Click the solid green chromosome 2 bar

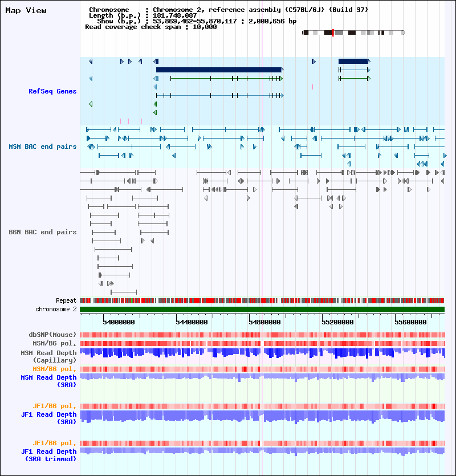[262, 309]
